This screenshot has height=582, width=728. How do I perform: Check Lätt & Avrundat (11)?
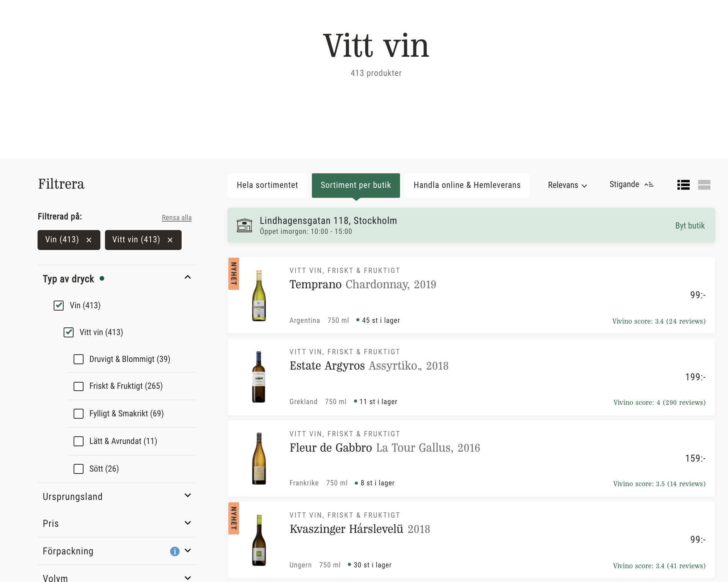[x=79, y=441]
